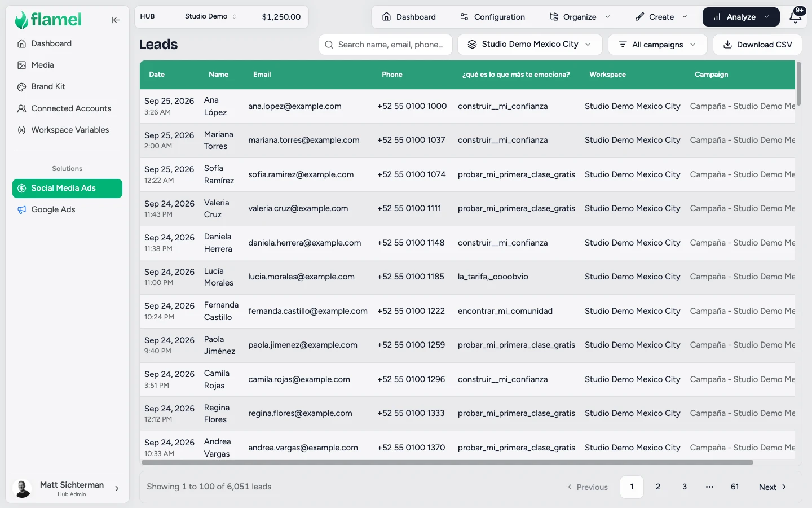812x508 pixels.
Task: Open Brand Kit in the sidebar
Action: (67, 86)
